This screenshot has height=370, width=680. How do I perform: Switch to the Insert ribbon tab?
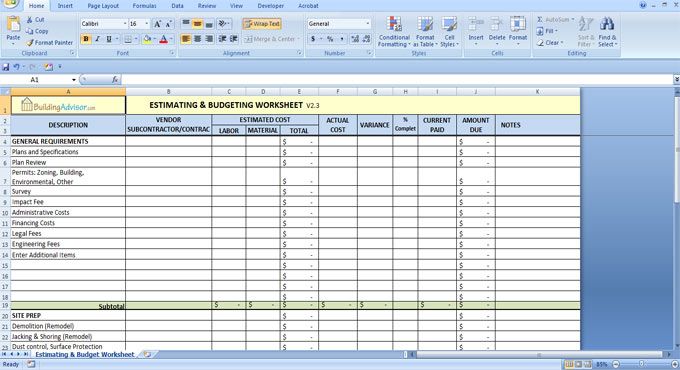[x=65, y=6]
